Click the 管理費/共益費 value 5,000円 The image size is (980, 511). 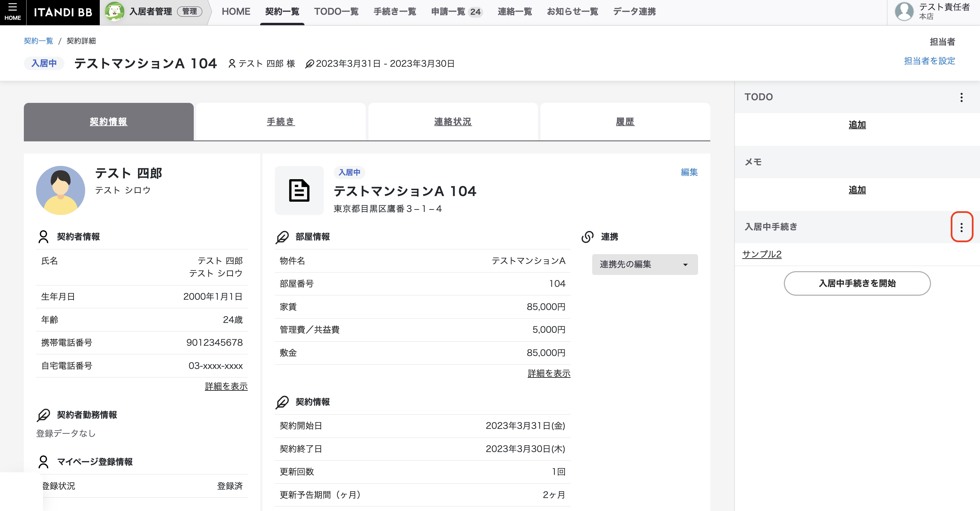(549, 330)
